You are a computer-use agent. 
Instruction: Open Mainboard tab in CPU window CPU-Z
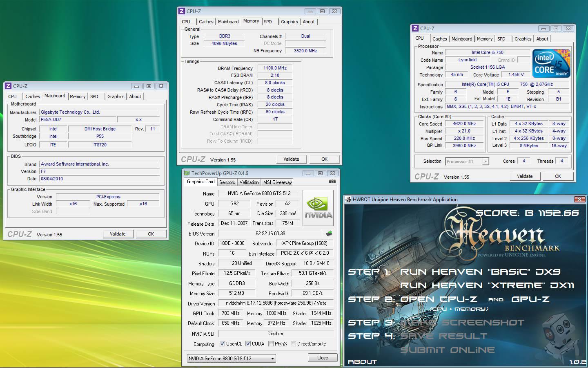[x=462, y=39]
